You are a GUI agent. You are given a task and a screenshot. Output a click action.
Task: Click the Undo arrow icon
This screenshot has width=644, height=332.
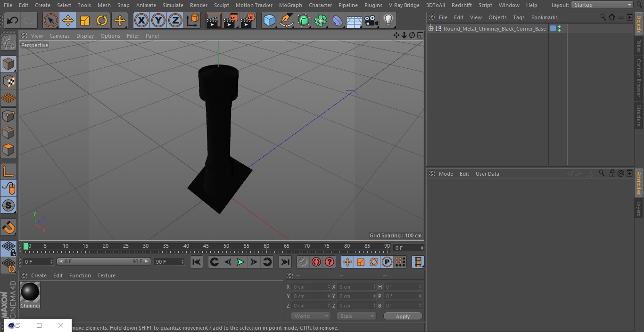pyautogui.click(x=12, y=20)
